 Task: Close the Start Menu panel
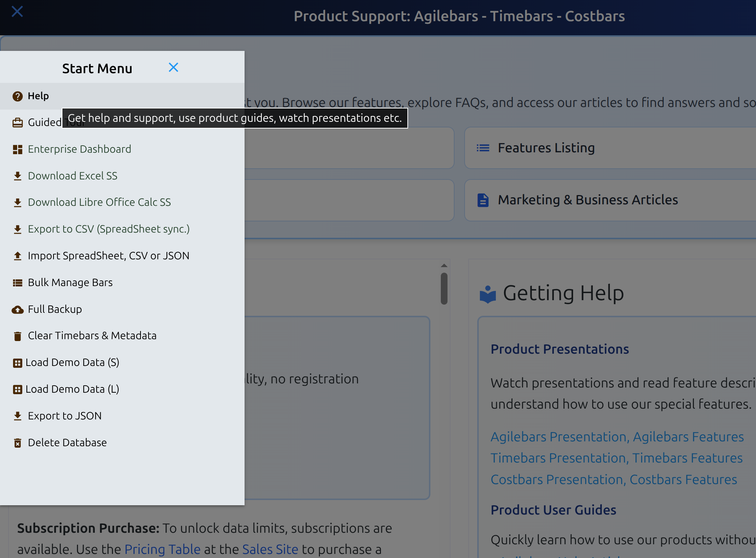[x=173, y=68]
